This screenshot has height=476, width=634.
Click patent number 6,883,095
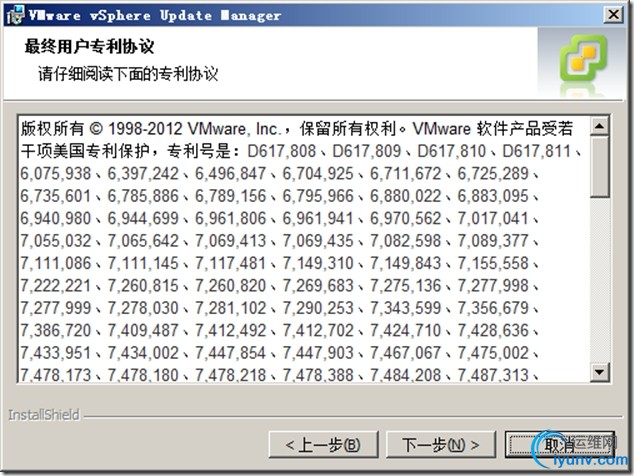pos(493,196)
